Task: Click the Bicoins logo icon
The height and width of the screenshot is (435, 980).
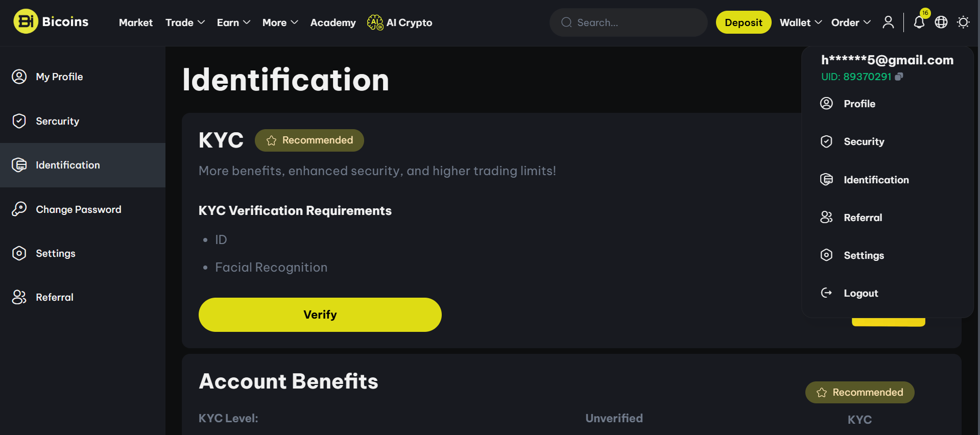Action: pos(26,21)
